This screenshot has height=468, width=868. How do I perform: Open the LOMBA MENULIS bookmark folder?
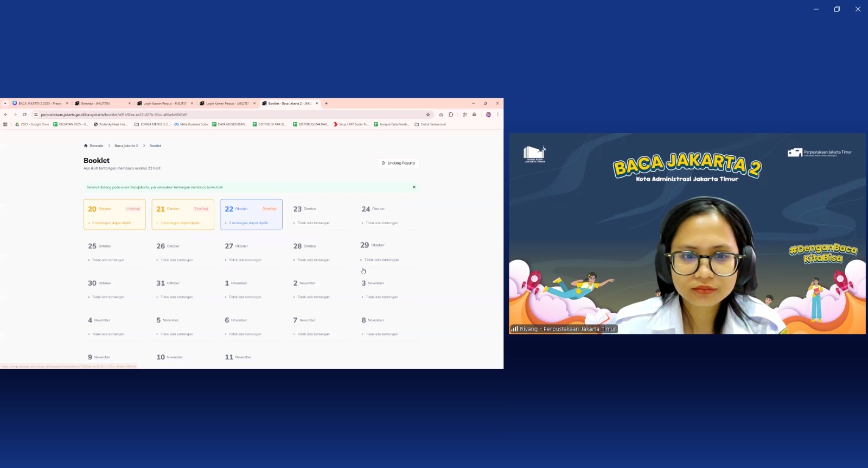(152, 124)
